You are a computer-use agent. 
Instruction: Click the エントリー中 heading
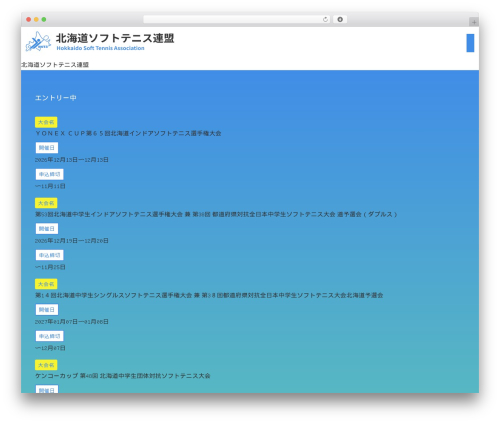(56, 98)
